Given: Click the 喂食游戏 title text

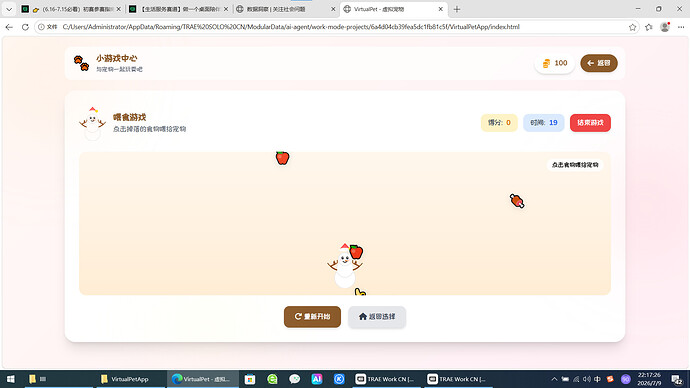Looking at the screenshot, I should pyautogui.click(x=129, y=117).
